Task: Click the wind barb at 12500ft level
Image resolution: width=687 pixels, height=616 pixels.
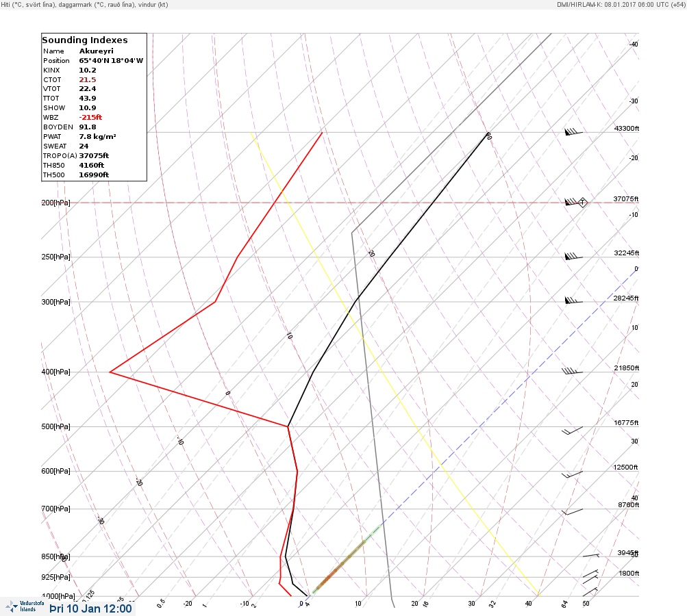Action: coord(572,474)
